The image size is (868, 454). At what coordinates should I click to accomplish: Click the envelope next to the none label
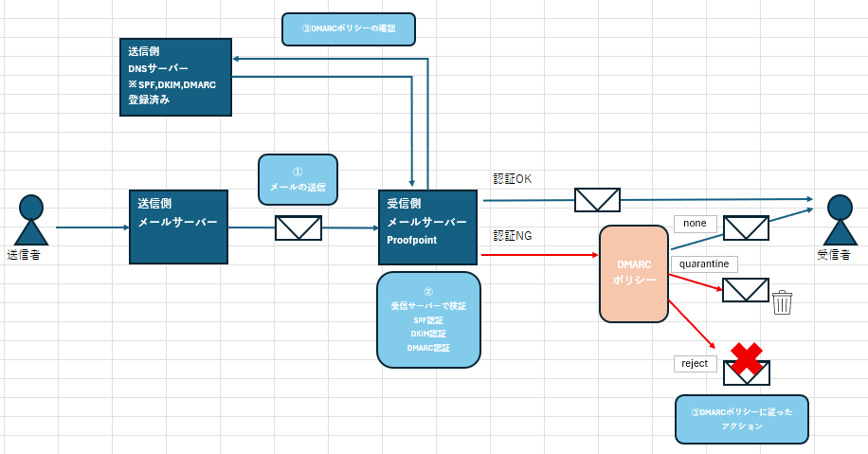(746, 227)
